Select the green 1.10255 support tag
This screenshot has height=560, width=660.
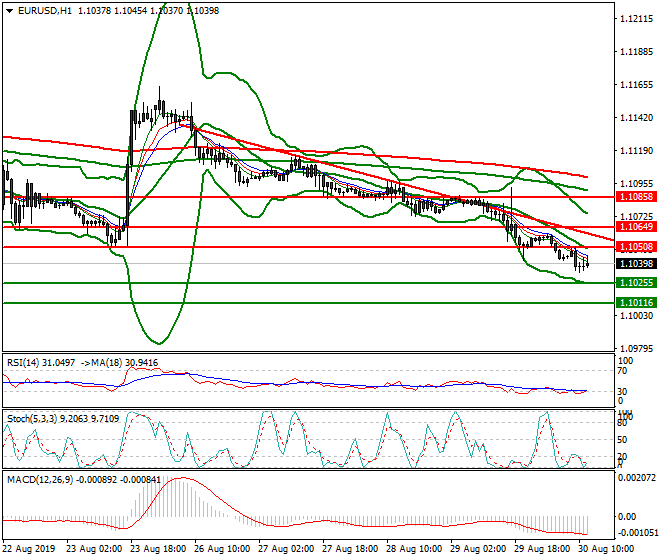click(637, 284)
